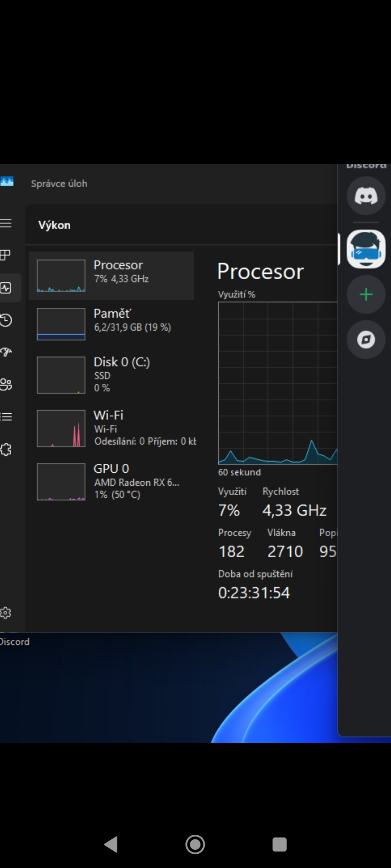Open App history clock icon
This screenshot has height=868, width=391.
(x=6, y=320)
